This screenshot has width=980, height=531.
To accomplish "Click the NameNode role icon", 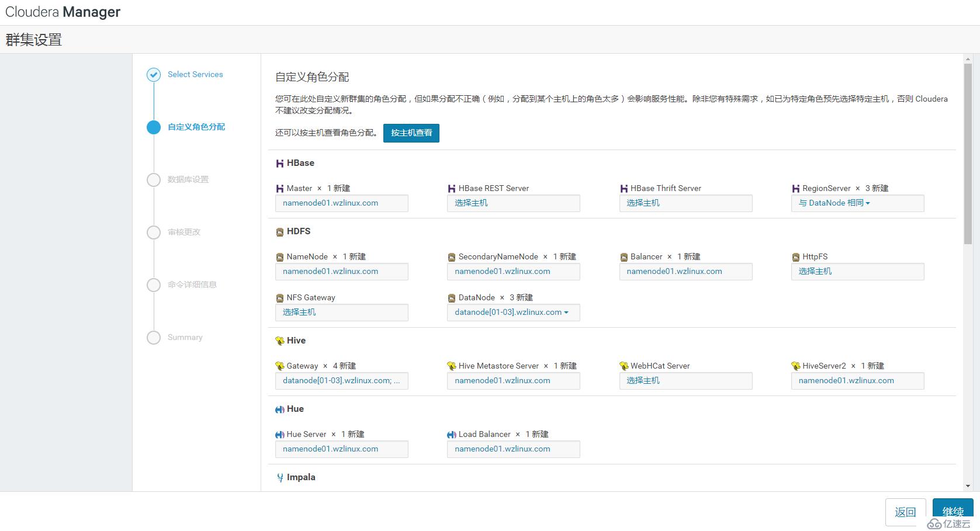I will [279, 257].
